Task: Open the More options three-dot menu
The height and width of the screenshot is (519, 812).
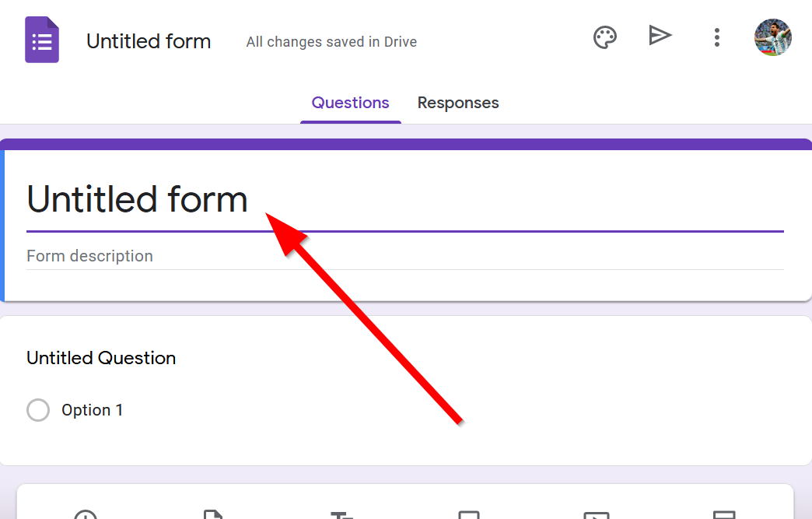Action: 716,37
